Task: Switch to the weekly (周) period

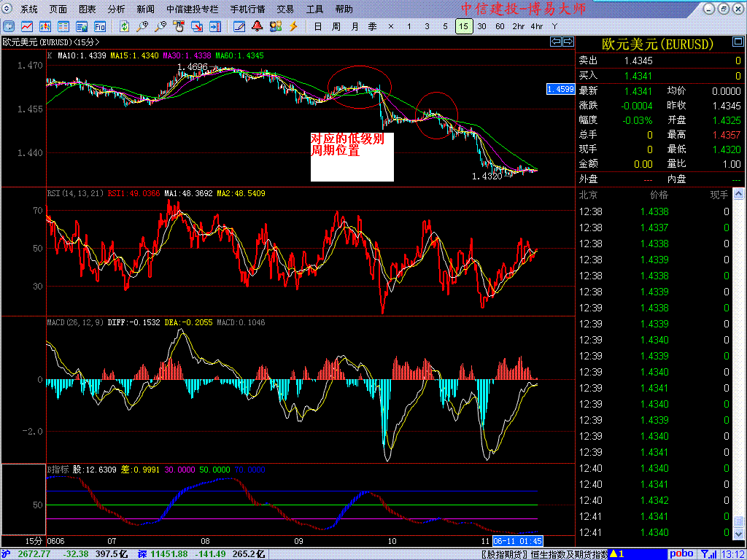Action: [336, 26]
